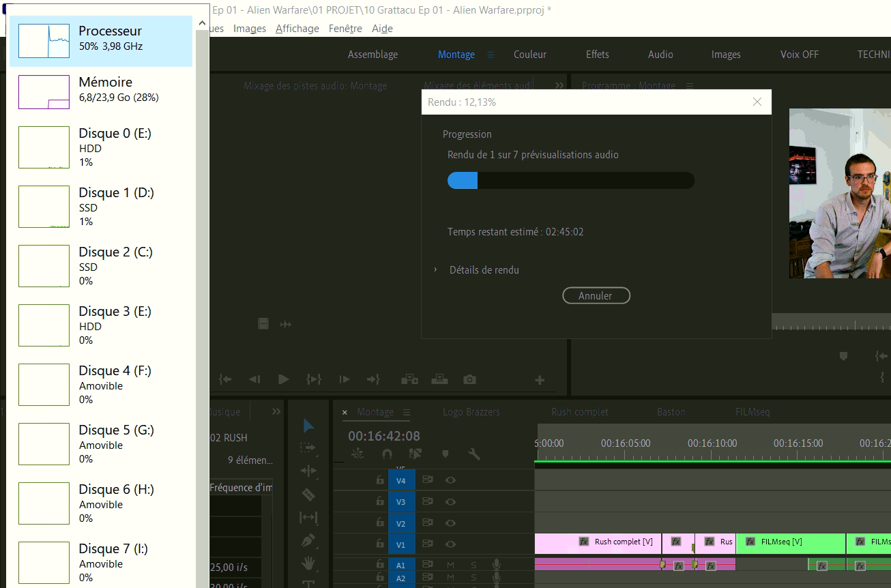This screenshot has width=891, height=588.
Task: Lock the V4 video track
Action: click(x=380, y=480)
